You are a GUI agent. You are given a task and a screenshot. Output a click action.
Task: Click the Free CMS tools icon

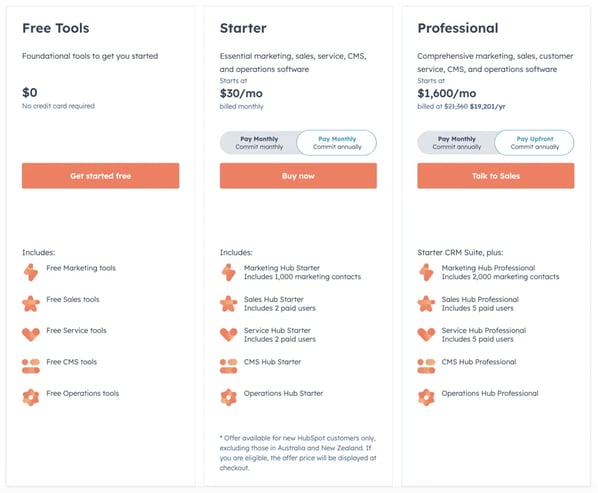pyautogui.click(x=31, y=366)
